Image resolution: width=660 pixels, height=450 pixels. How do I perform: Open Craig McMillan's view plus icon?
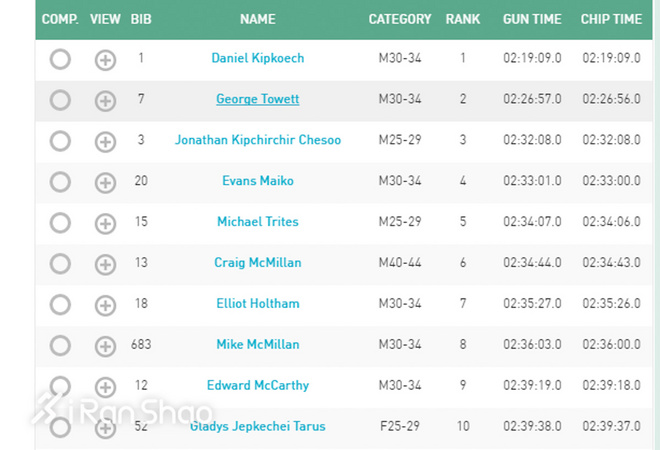[105, 264]
